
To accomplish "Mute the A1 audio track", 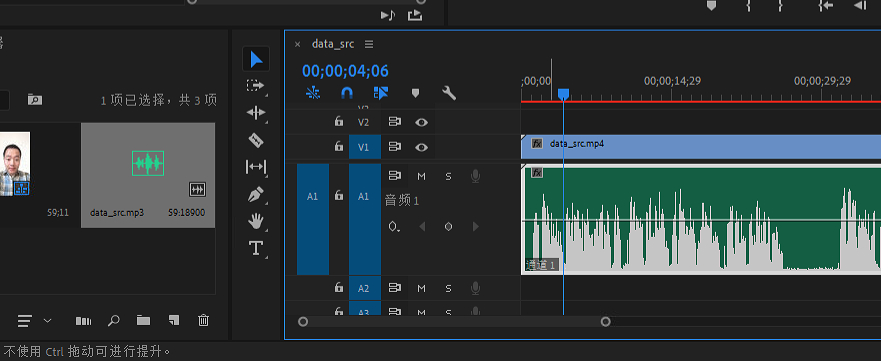I will tap(421, 176).
